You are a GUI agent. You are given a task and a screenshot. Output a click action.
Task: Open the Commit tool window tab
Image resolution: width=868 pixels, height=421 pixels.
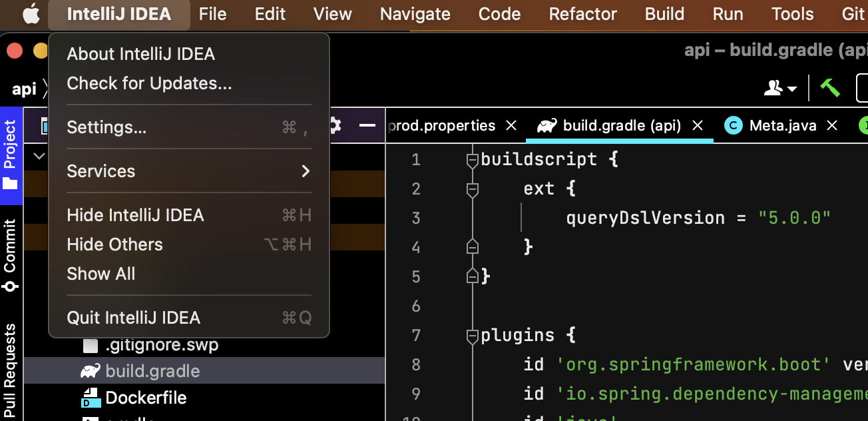(10, 256)
